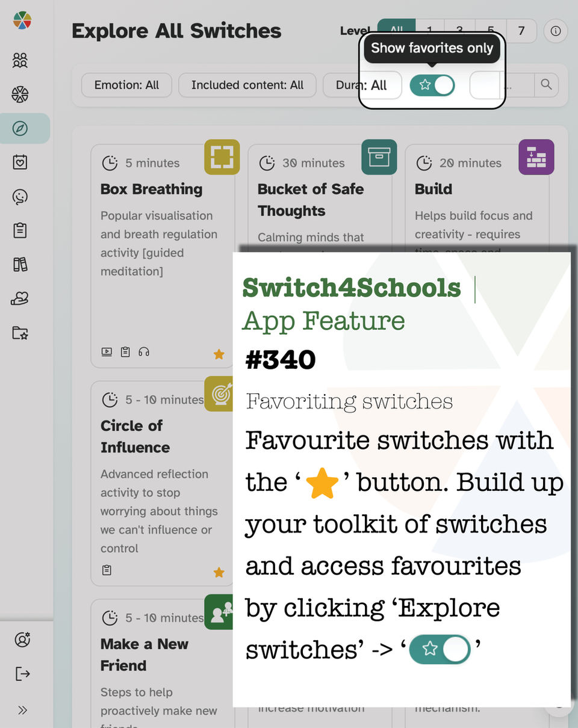This screenshot has height=728, width=578.
Task: Click the Switch4Schools colorful logo icon
Action: [22, 20]
